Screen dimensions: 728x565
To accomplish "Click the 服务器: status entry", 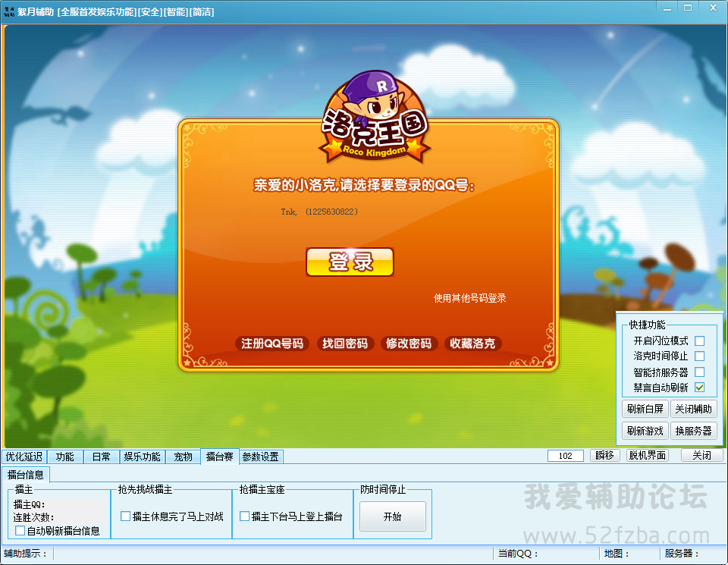I will pyautogui.click(x=682, y=554).
